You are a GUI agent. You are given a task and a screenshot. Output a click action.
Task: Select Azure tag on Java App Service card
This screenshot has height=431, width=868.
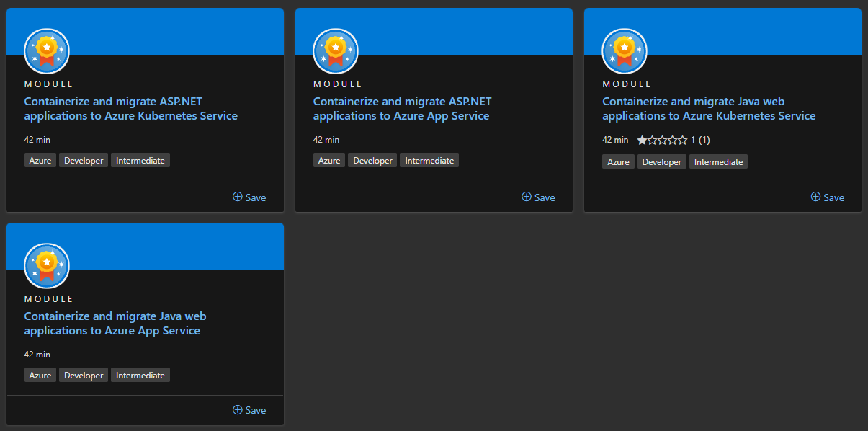(x=40, y=376)
